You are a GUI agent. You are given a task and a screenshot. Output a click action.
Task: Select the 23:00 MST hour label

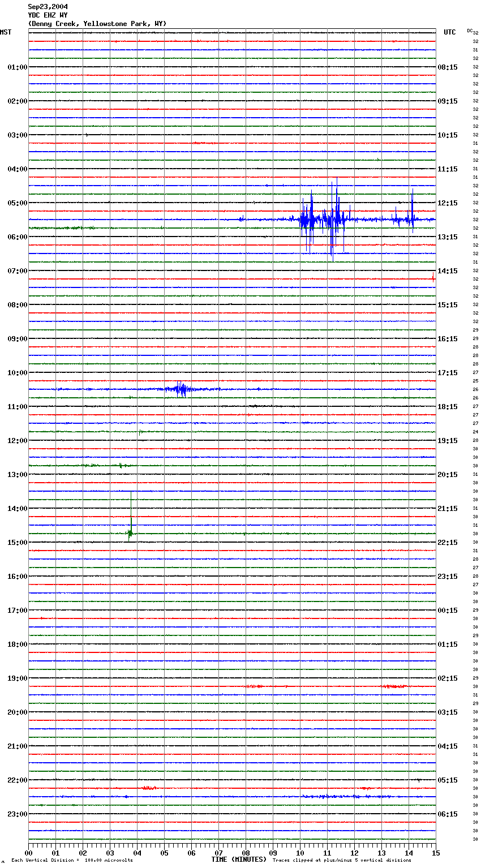pos(18,814)
